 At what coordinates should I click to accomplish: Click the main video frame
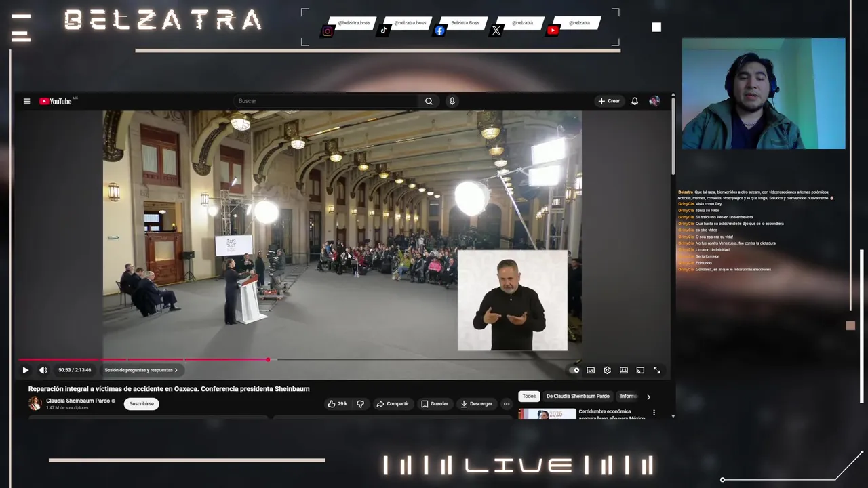[342, 234]
